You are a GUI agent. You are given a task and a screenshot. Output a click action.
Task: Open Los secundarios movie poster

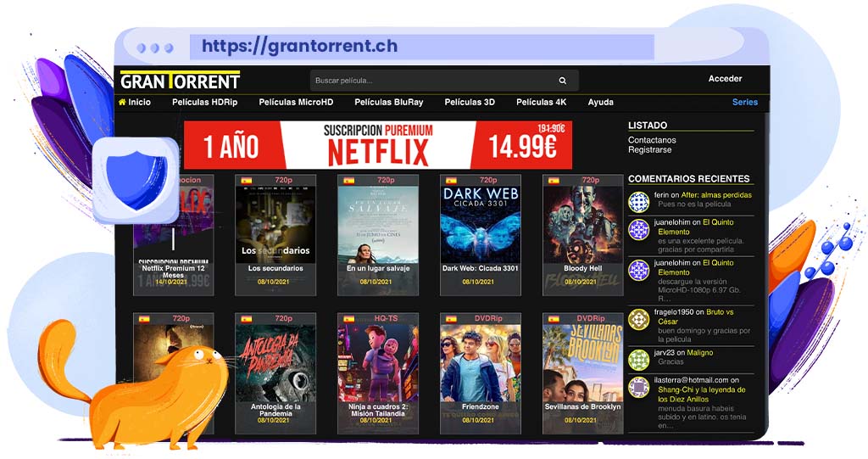coord(275,224)
